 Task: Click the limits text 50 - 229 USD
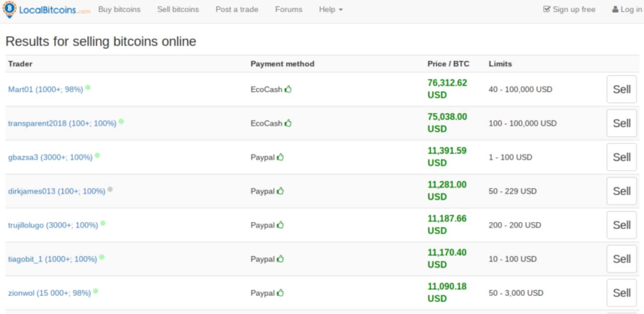[512, 191]
